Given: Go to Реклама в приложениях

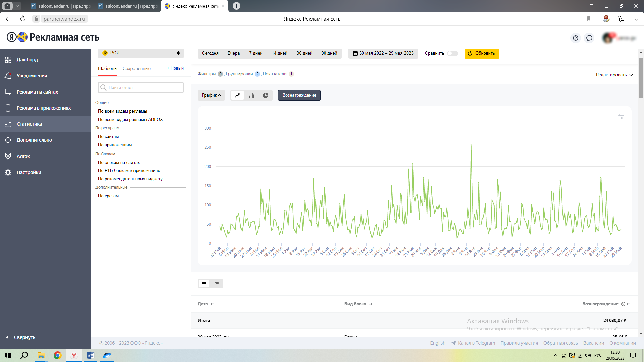Looking at the screenshot, I should click(45, 108).
